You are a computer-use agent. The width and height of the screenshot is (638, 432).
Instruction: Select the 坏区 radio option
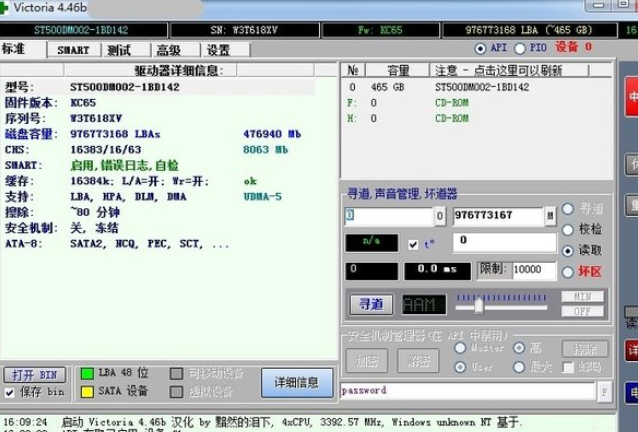569,271
